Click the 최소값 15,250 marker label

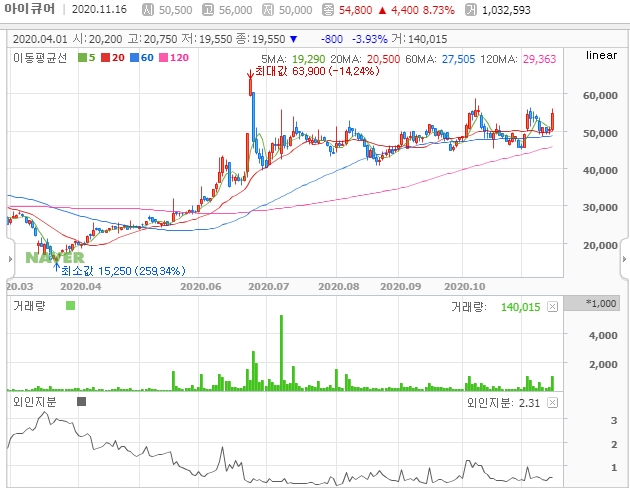point(123,271)
